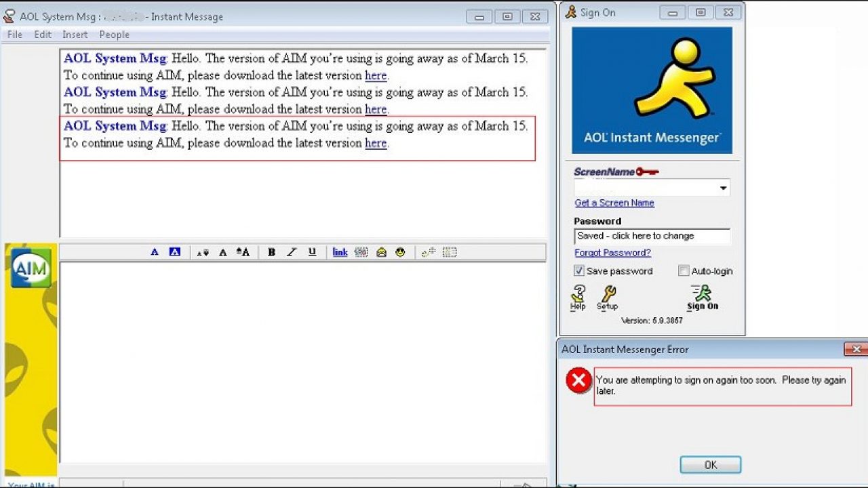Enable Auto-login checkbox

(x=684, y=270)
